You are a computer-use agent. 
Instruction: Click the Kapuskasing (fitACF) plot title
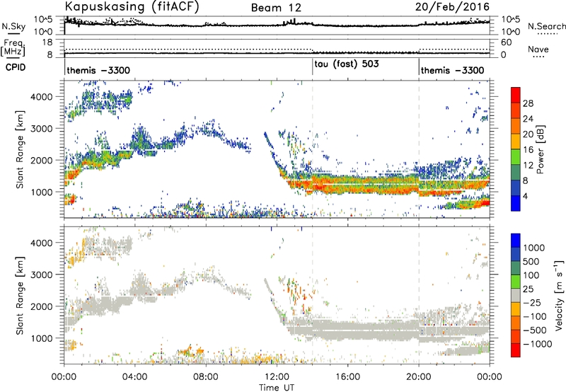coord(132,6)
